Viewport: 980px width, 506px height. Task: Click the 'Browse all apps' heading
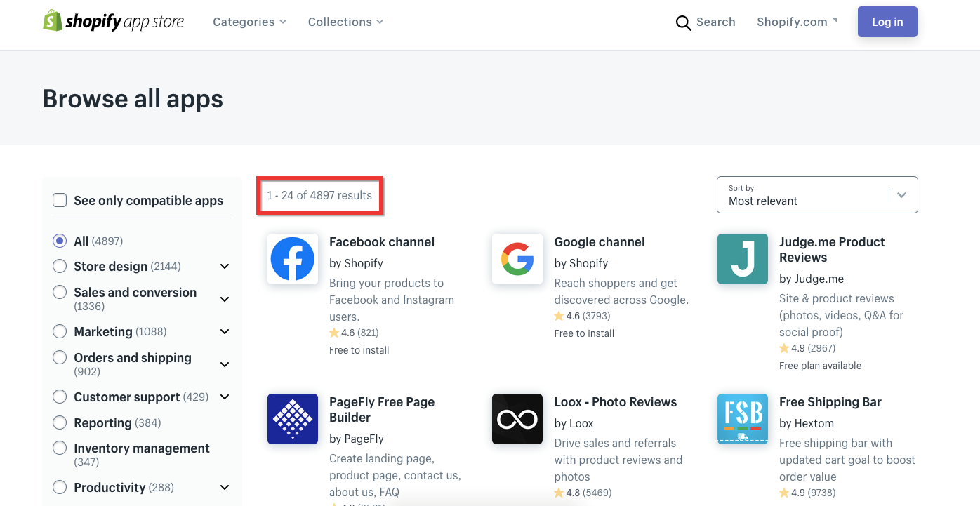click(133, 99)
